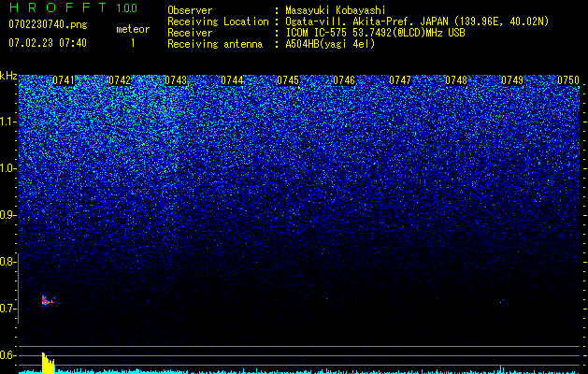Image resolution: width=588 pixels, height=374 pixels.
Task: Click the small echo dot near 0749
Action: [x=503, y=300]
